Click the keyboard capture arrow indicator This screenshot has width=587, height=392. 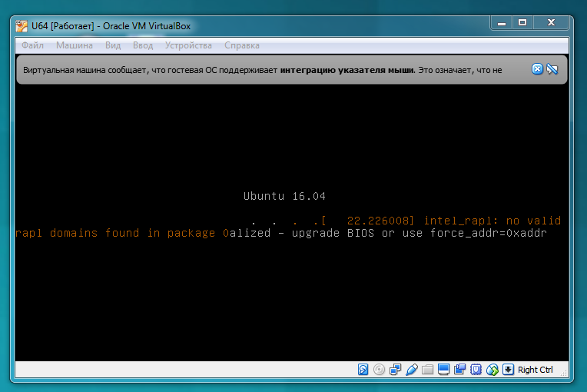pyautogui.click(x=508, y=370)
